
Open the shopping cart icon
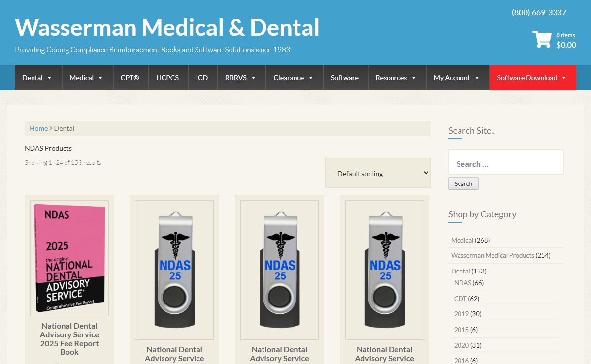(x=542, y=39)
